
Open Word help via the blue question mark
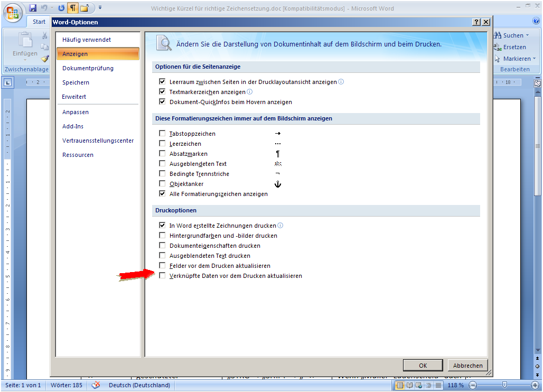(536, 21)
